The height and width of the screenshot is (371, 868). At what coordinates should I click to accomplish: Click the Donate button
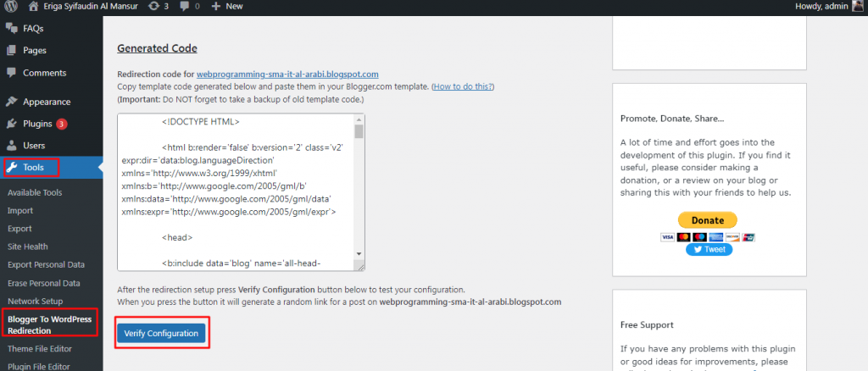pos(708,220)
